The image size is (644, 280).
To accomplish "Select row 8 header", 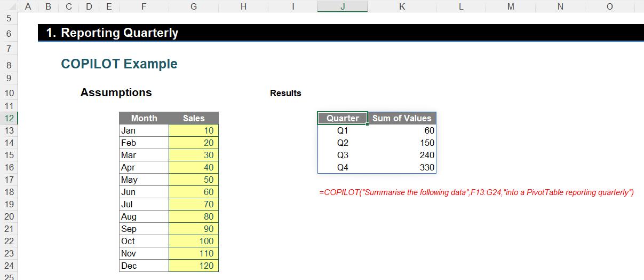I will click(9, 64).
